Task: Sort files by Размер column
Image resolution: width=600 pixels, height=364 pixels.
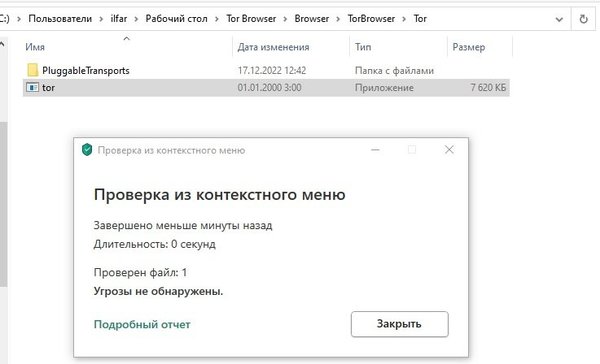Action: click(x=468, y=47)
